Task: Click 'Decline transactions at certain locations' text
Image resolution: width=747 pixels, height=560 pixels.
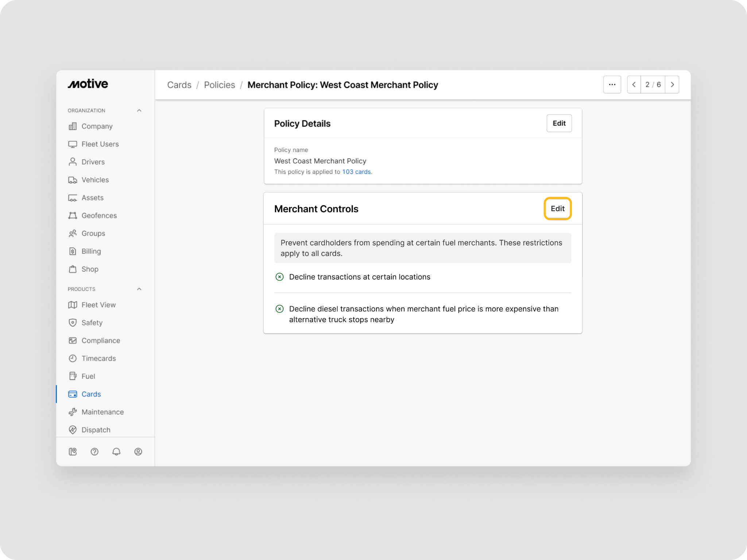Action: click(x=360, y=277)
